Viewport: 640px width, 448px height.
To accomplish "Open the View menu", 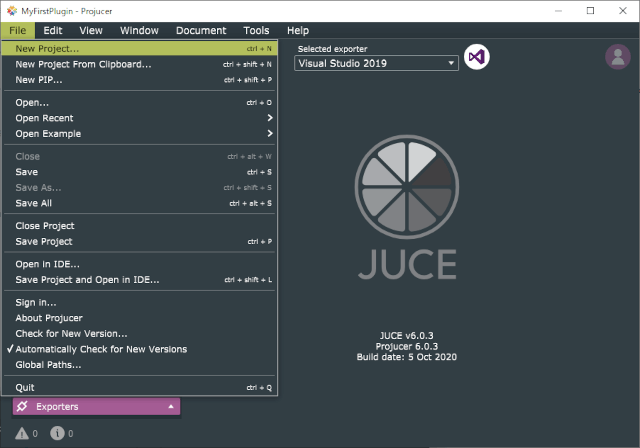I will pos(91,31).
